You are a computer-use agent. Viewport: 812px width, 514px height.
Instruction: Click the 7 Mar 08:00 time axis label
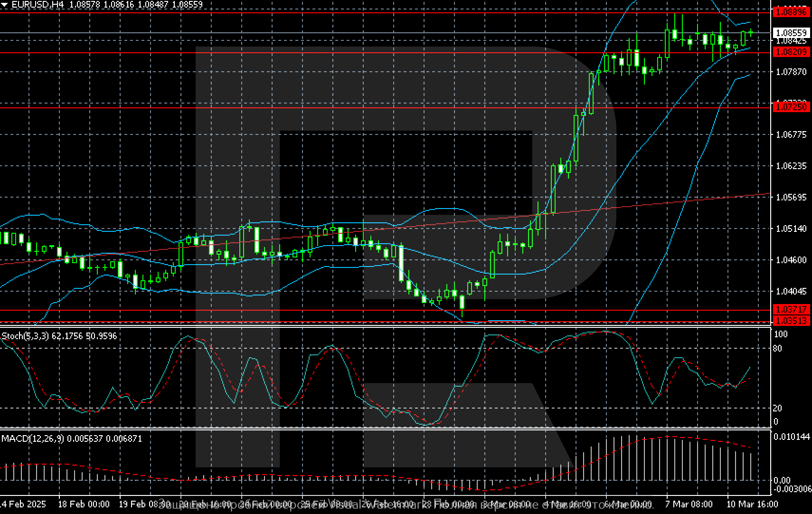coord(689,504)
